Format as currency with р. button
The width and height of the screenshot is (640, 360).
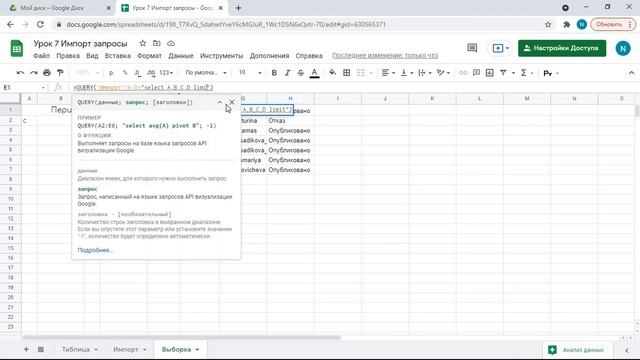click(x=111, y=73)
